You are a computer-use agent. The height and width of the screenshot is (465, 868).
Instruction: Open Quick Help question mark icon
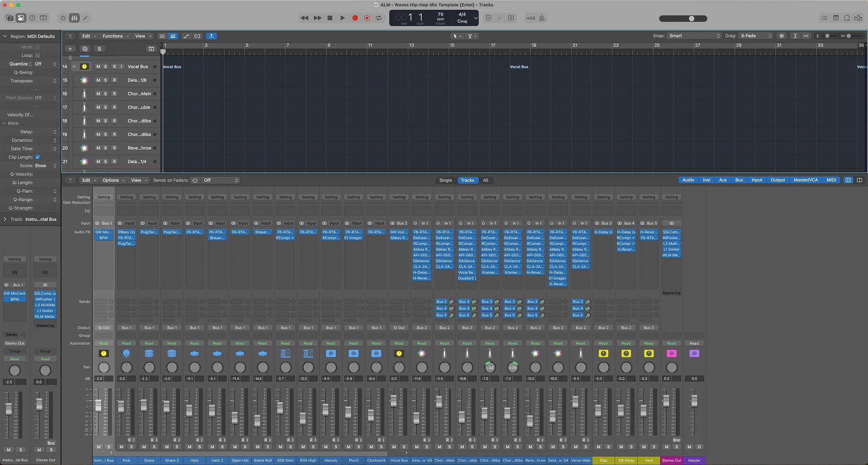(32, 18)
